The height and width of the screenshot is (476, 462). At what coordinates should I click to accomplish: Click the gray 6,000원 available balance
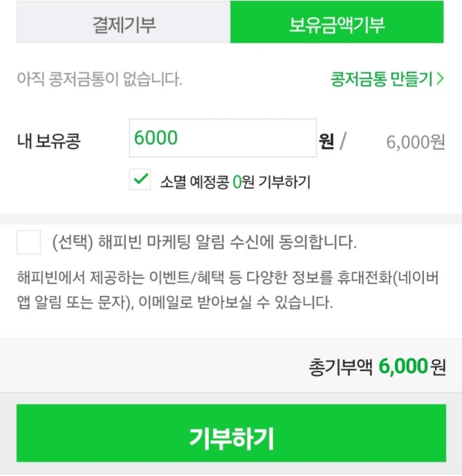click(415, 142)
